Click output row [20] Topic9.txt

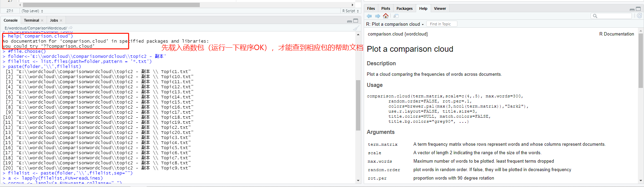click(97, 168)
